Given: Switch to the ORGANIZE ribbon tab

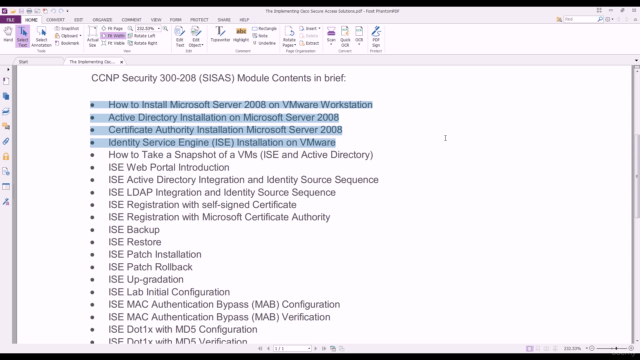Looking at the screenshot, I should click(x=102, y=20).
